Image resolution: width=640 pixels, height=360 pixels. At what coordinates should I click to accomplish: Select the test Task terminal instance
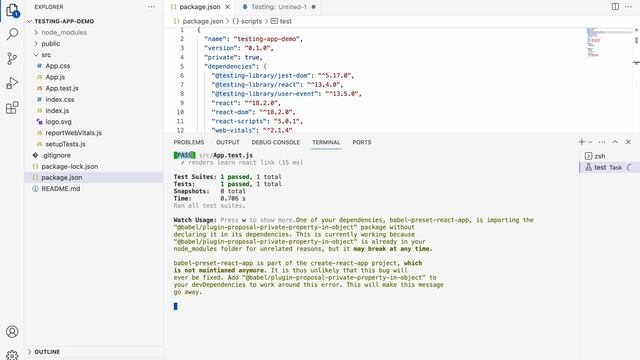tap(609, 167)
